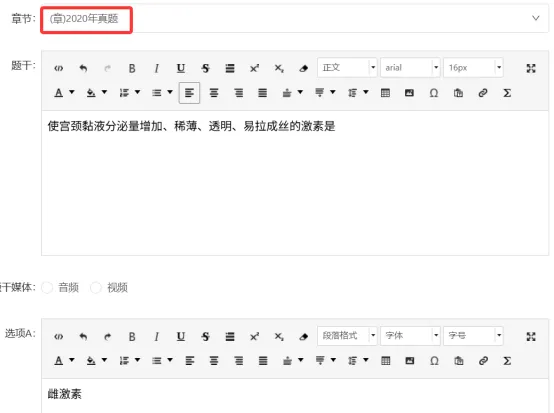This screenshot has height=413, width=554.
Task: Align text left in 题干 editor
Action: point(189,93)
